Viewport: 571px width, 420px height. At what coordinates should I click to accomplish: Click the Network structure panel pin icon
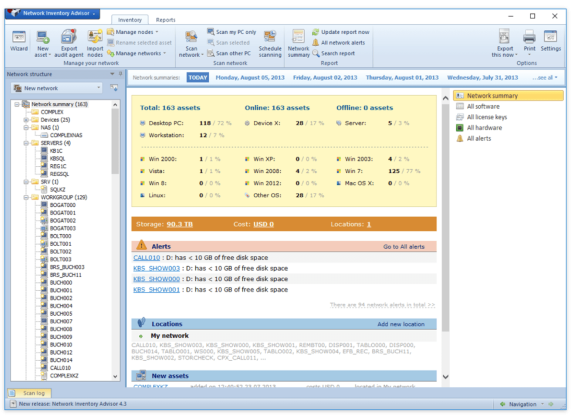[x=120, y=74]
